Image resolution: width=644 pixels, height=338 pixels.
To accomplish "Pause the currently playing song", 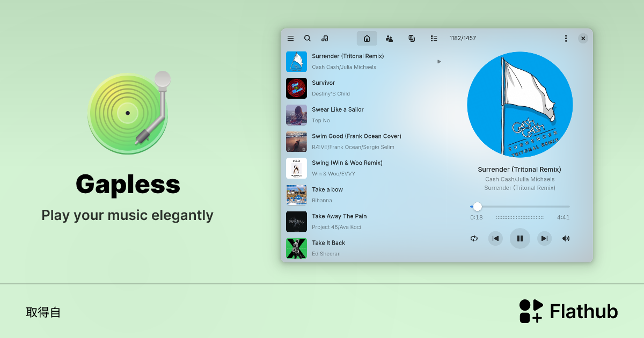I will tap(519, 239).
